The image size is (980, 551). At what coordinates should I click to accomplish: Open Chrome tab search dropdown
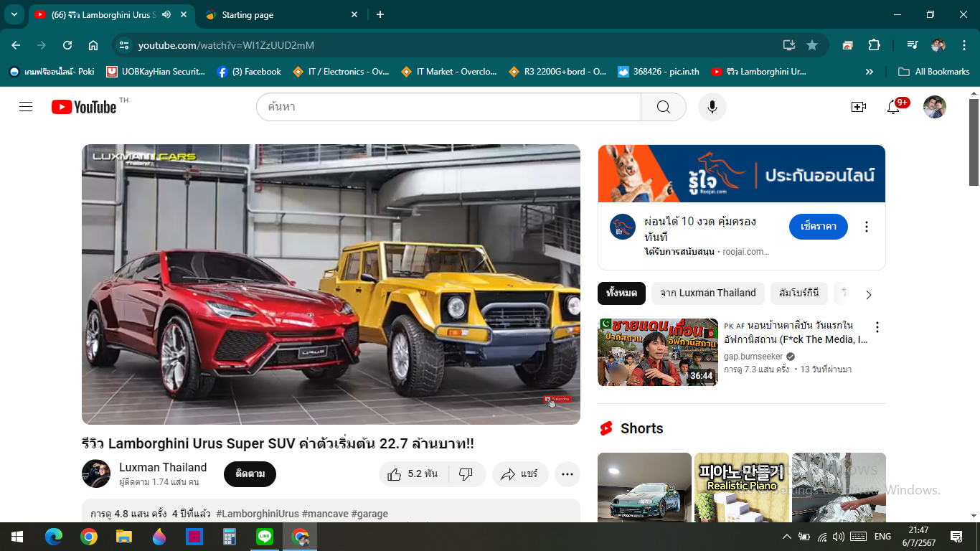coord(14,14)
